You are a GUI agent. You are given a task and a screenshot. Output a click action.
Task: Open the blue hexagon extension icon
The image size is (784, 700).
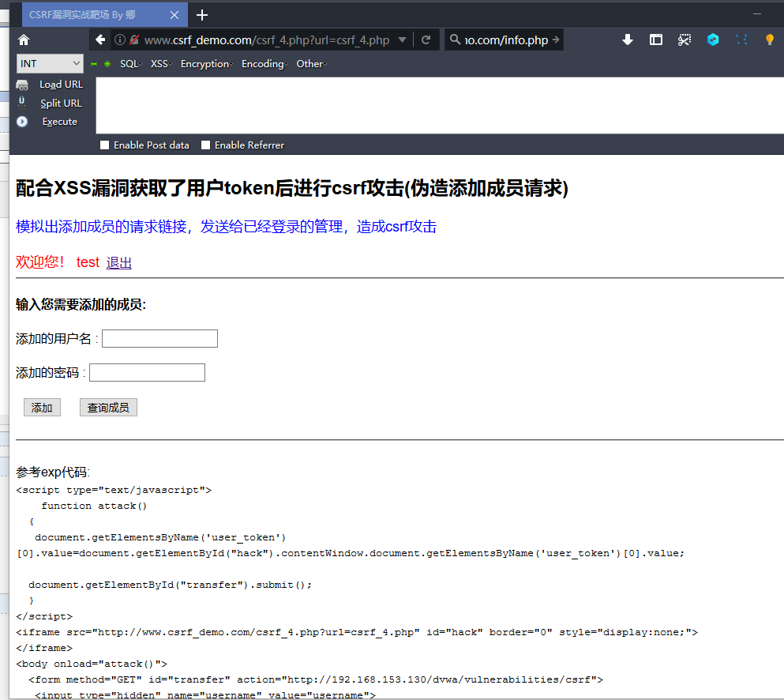pos(713,40)
